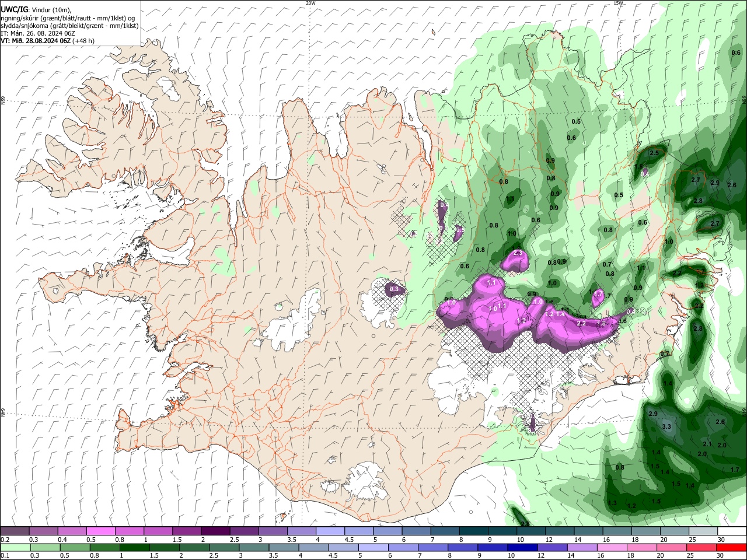Click the 'UWC/IG: Vindur (10m)' title text

[36, 10]
